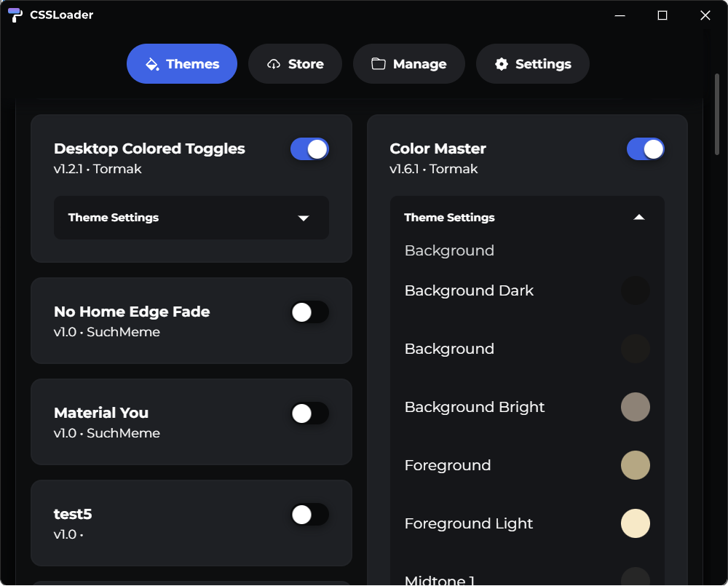Image resolution: width=728 pixels, height=586 pixels.
Task: Switch to the Store tab
Action: (x=296, y=63)
